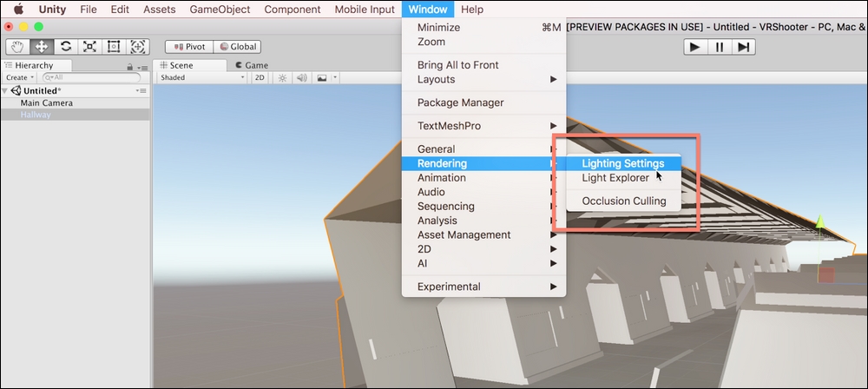Select the Scale tool
The image size is (868, 389).
coord(89,47)
